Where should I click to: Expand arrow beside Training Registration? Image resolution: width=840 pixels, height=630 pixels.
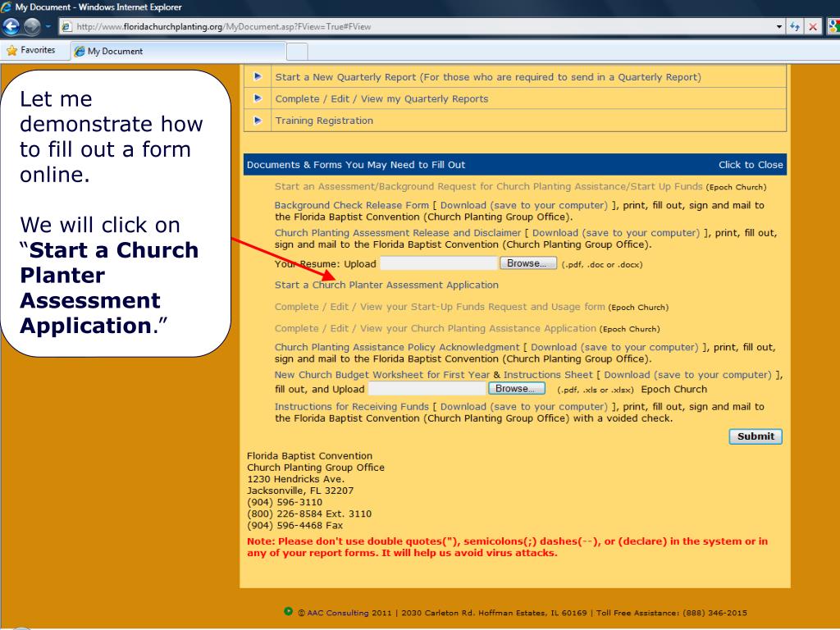pyautogui.click(x=258, y=120)
